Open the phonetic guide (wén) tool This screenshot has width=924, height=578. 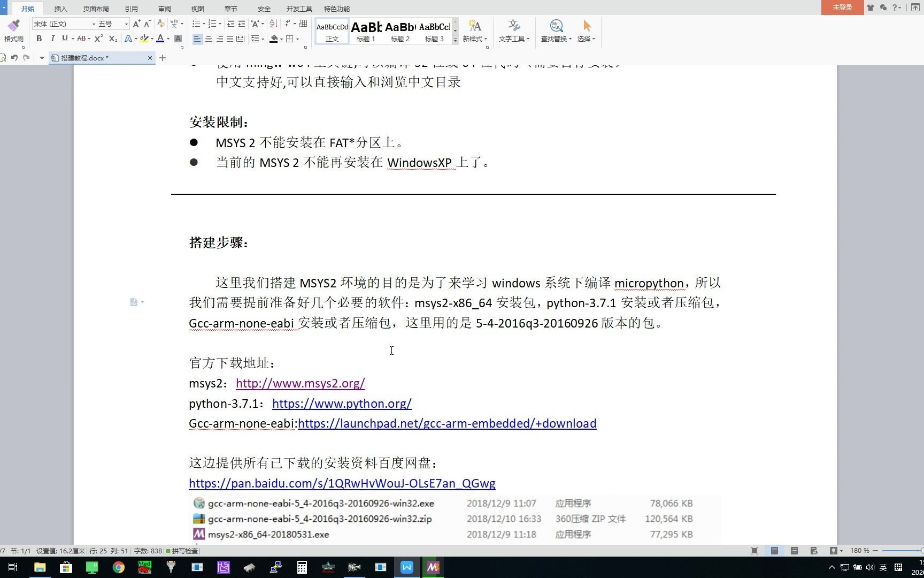(x=174, y=24)
